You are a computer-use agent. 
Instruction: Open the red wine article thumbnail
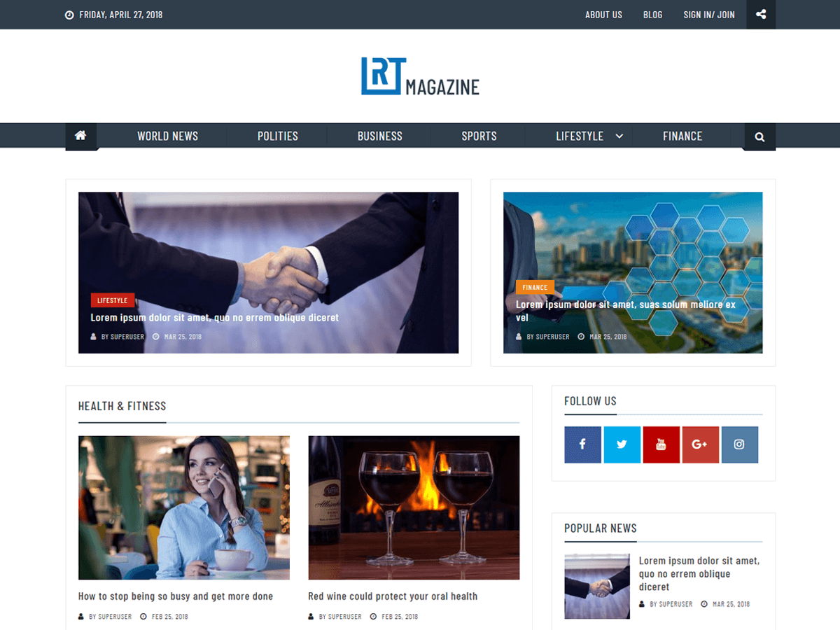click(x=414, y=507)
